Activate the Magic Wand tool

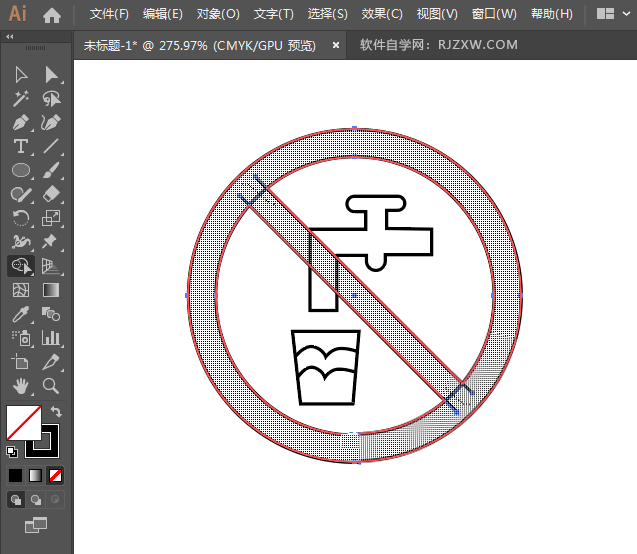pyautogui.click(x=20, y=98)
